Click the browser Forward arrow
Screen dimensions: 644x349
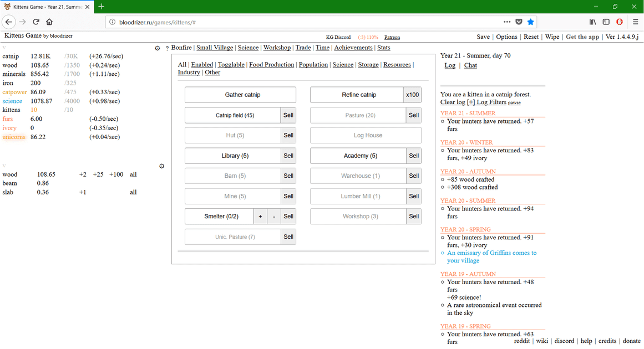click(23, 22)
